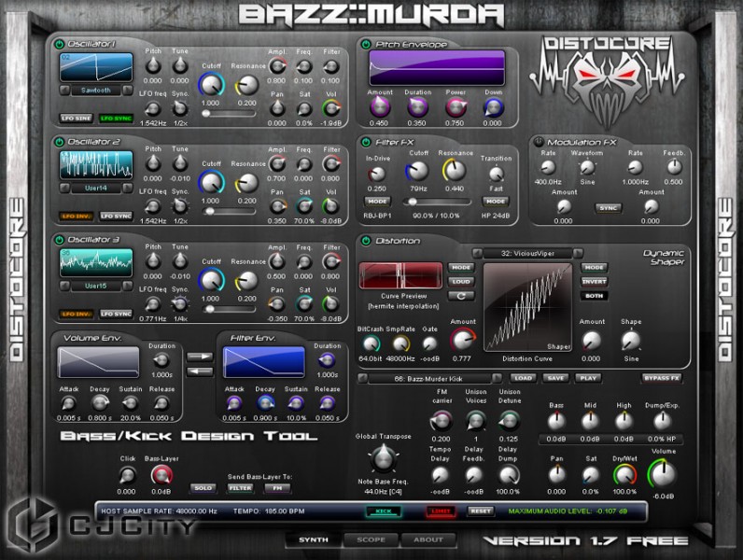Click the LOAD preset button
The image size is (743, 560).
523,378
